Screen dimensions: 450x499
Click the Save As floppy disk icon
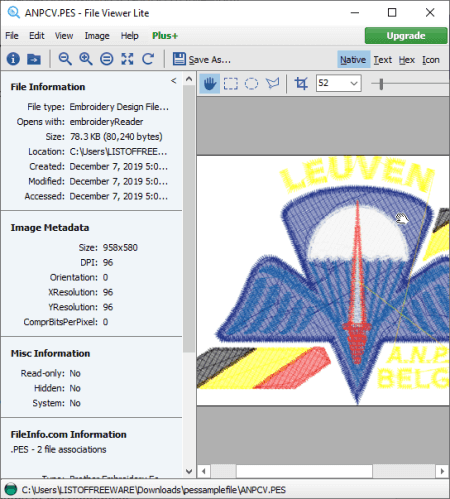click(x=179, y=59)
